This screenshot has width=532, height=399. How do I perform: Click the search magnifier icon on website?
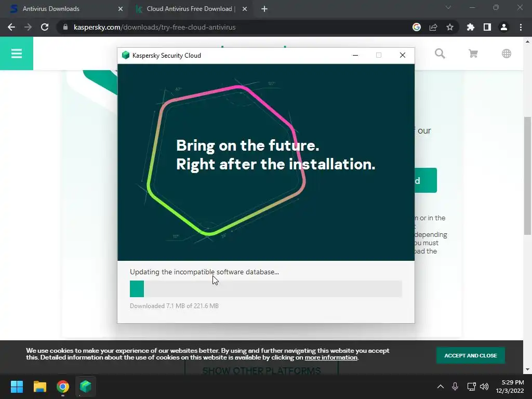point(440,54)
